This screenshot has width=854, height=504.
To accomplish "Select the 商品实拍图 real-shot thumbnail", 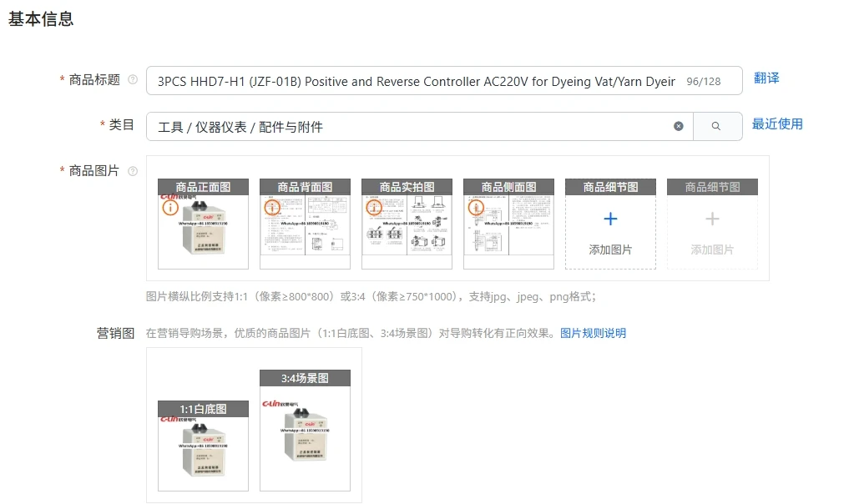I will (407, 224).
